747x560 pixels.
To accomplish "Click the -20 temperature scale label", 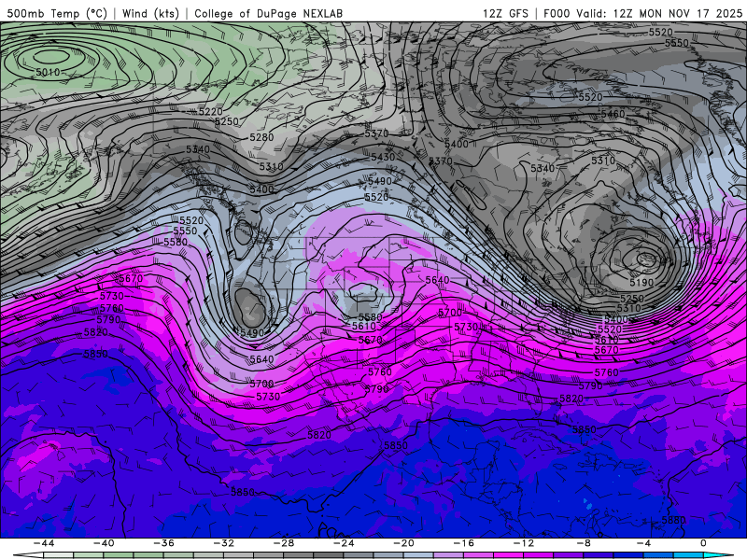I will (404, 543).
